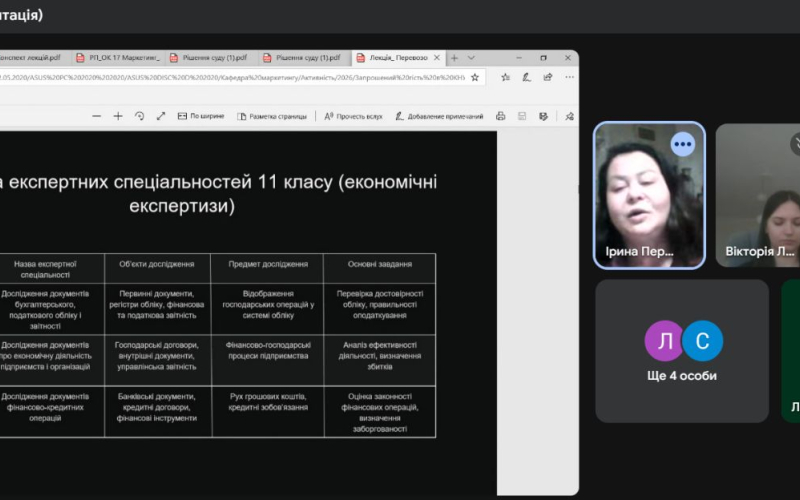800x500 pixels.
Task: Restore down the browser window
Action: point(543,58)
